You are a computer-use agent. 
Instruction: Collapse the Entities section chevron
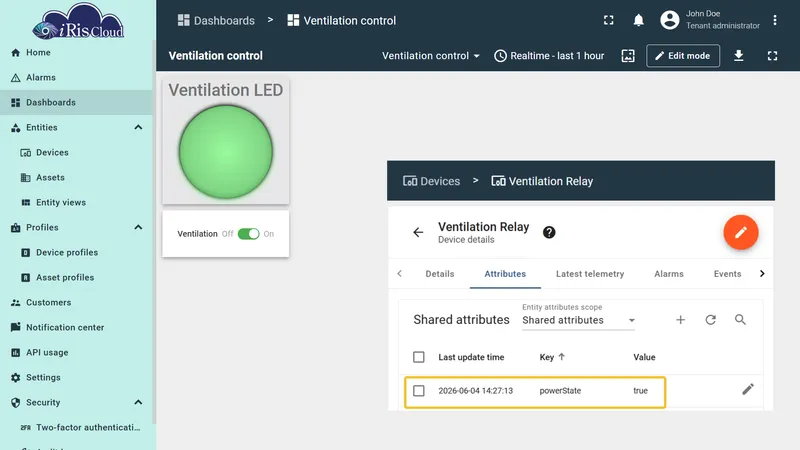(x=138, y=128)
